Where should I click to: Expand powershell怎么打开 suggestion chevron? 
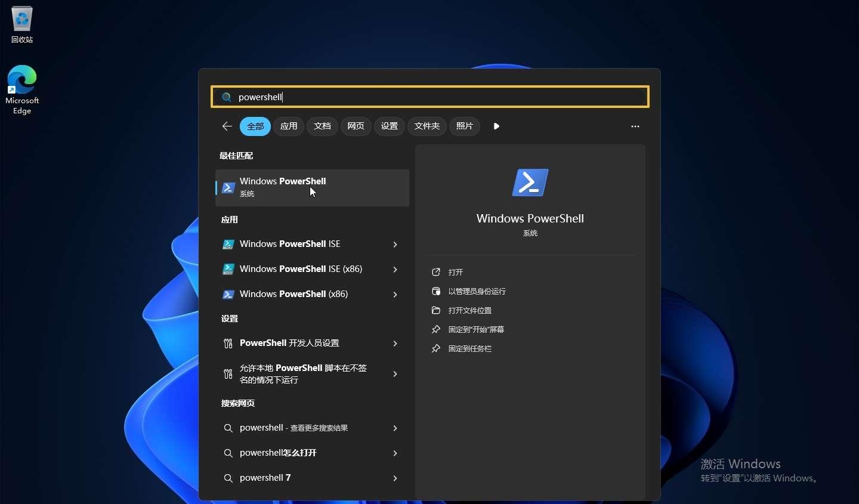click(x=395, y=453)
